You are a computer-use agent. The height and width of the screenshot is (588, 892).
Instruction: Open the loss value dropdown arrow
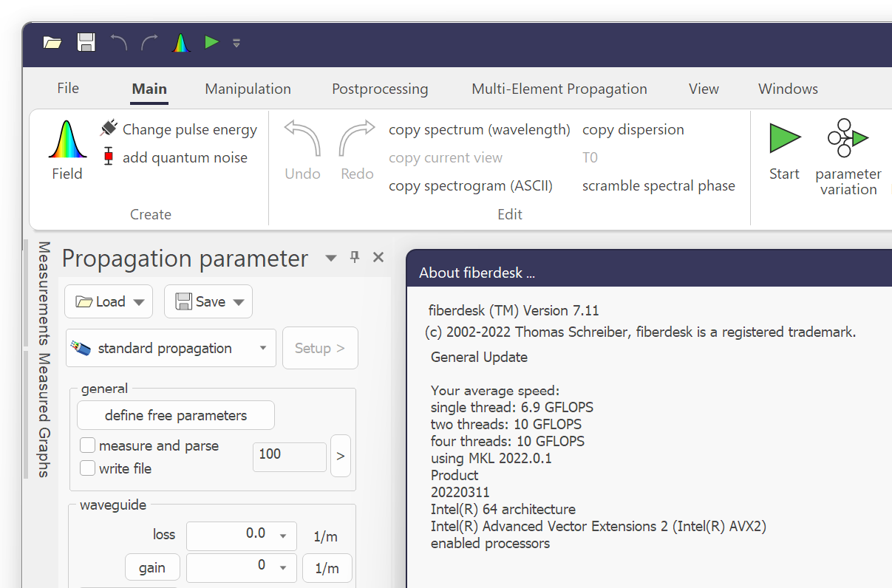(x=283, y=536)
